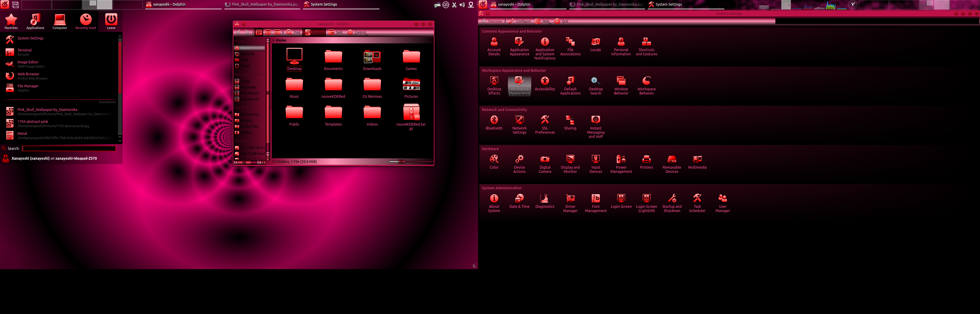Image resolution: width=980 pixels, height=314 pixels.
Task: Open Desktop Search settings
Action: 595,86
